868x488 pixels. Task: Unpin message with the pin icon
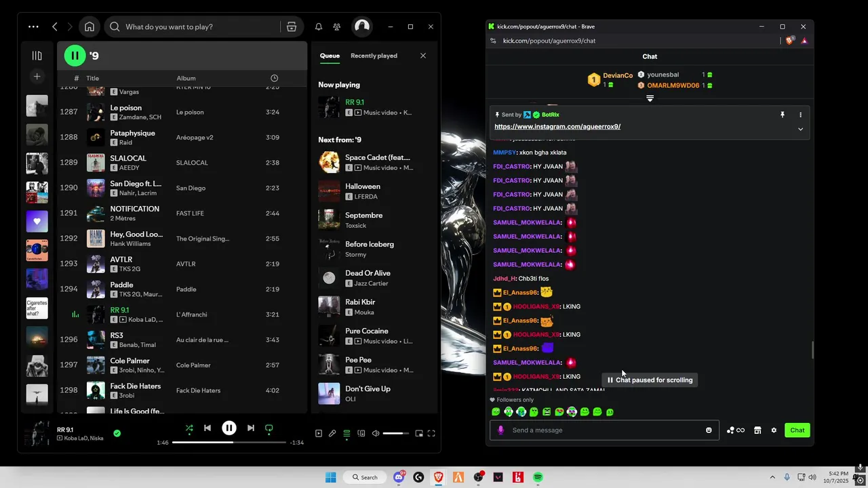(783, 115)
